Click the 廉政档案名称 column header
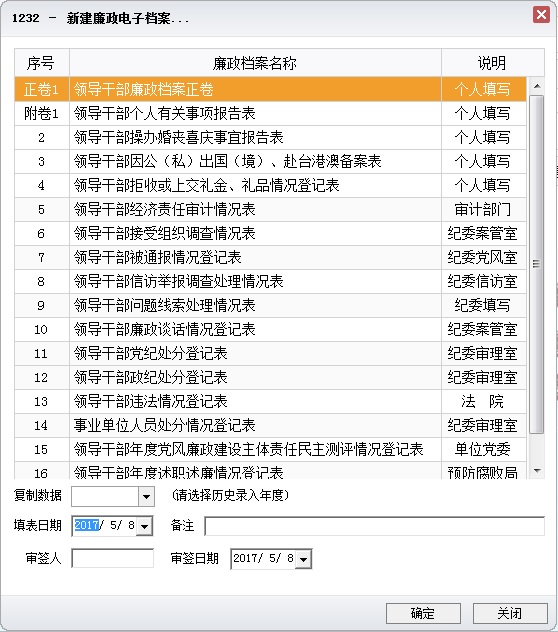This screenshot has width=558, height=632. tap(255, 63)
